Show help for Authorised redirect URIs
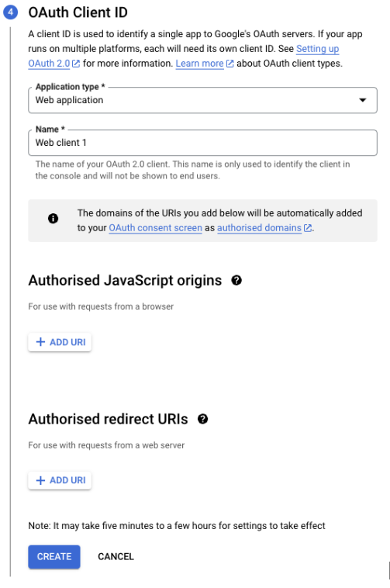The height and width of the screenshot is (588, 390). pyautogui.click(x=202, y=419)
